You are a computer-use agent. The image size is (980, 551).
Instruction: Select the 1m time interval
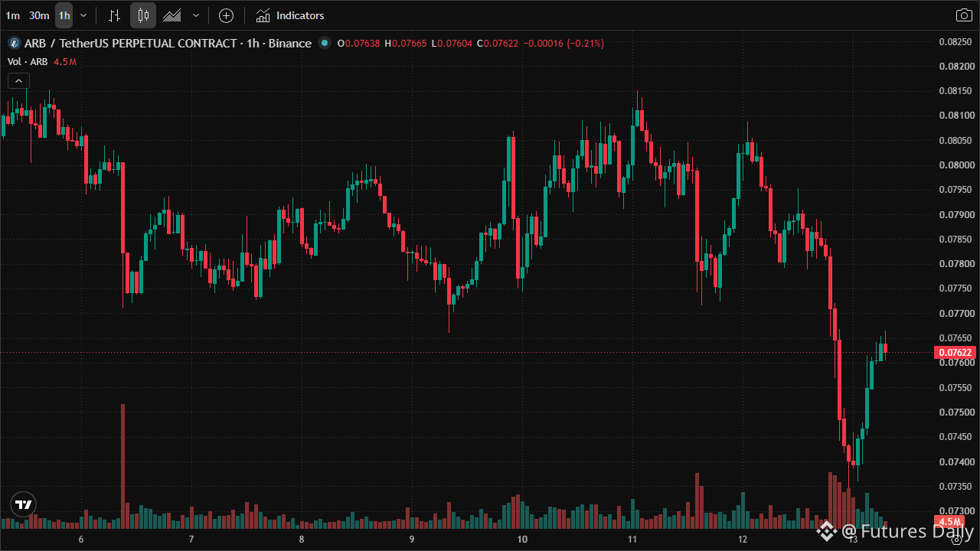click(x=13, y=15)
